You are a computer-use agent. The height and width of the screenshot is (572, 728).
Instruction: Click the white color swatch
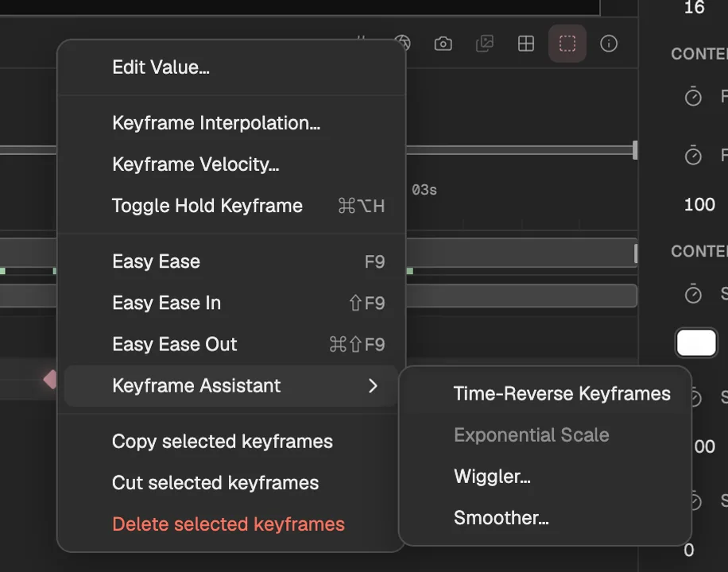point(696,342)
